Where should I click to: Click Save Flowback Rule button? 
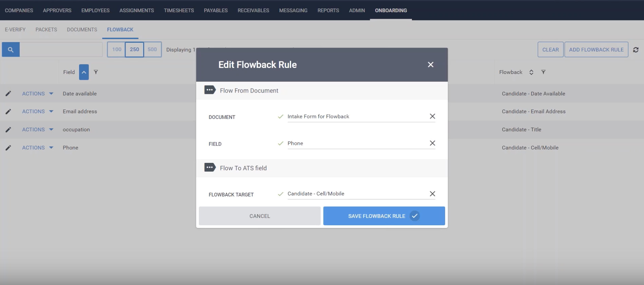coord(384,216)
